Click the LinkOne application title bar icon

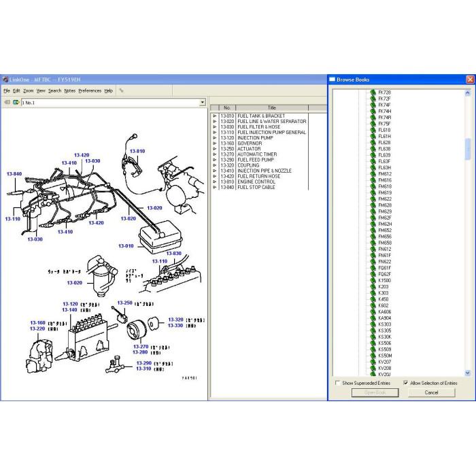click(5, 80)
